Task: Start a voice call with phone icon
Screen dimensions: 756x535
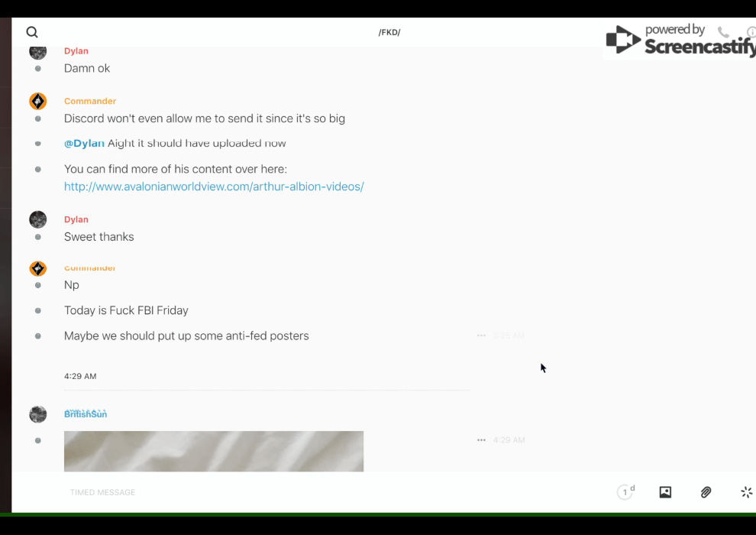Action: pyautogui.click(x=723, y=32)
